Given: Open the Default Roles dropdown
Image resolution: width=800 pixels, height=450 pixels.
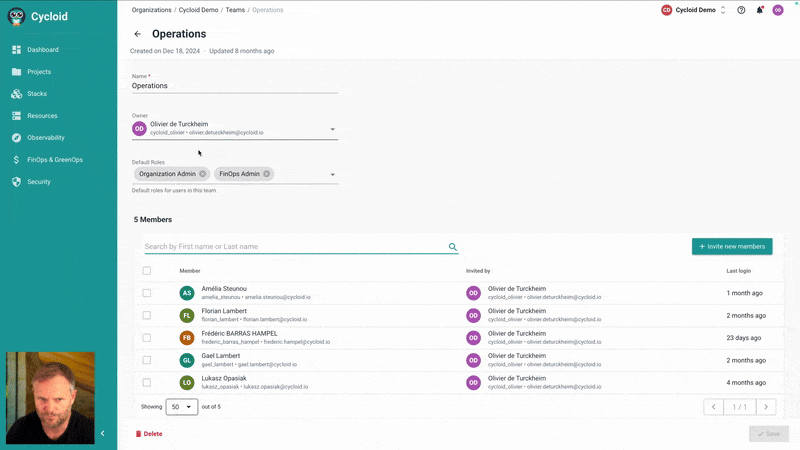Looking at the screenshot, I should pyautogui.click(x=332, y=174).
